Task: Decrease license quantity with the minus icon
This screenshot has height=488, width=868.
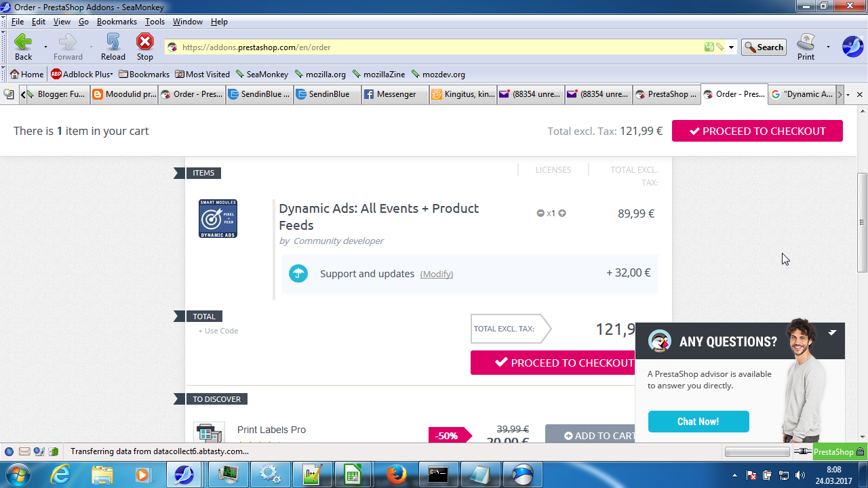Action: (x=540, y=213)
